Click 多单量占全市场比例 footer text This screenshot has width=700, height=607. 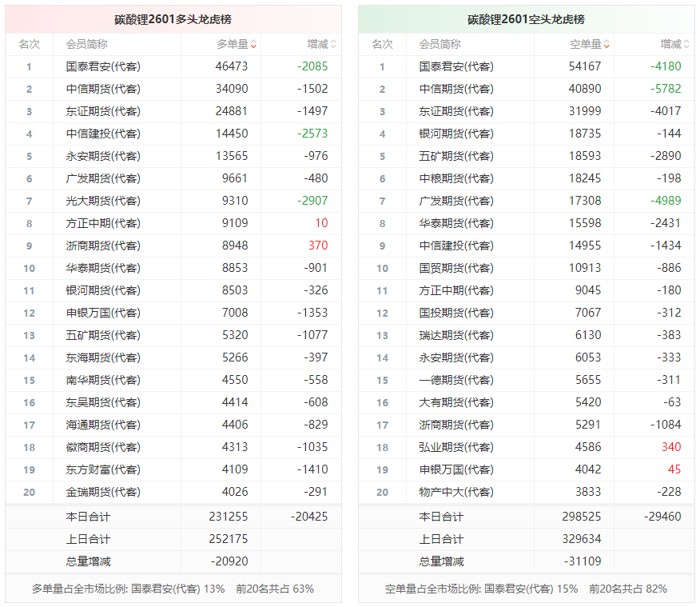[x=173, y=589]
